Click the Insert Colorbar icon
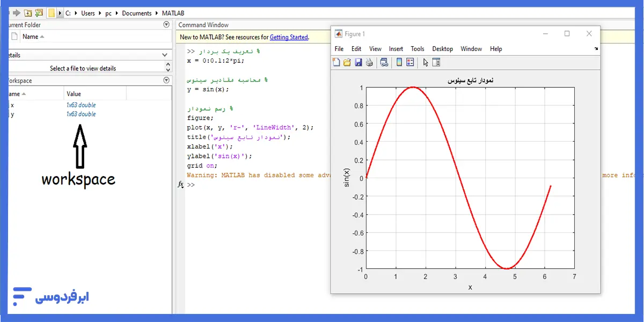 pyautogui.click(x=399, y=62)
